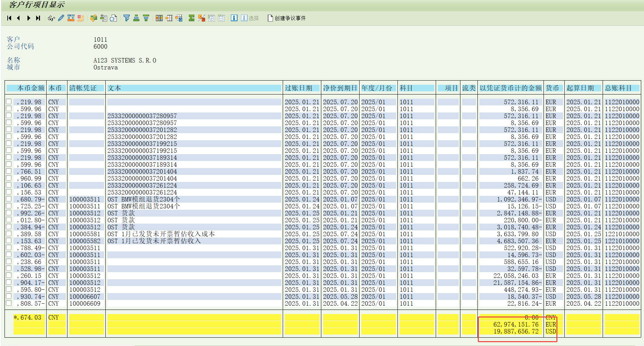Click customer name A123 SYSTEMS S.R.O
The width and height of the screenshot is (644, 346).
point(125,60)
